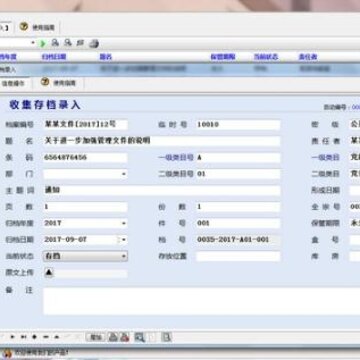Click the status bar notification icon

(7, 353)
